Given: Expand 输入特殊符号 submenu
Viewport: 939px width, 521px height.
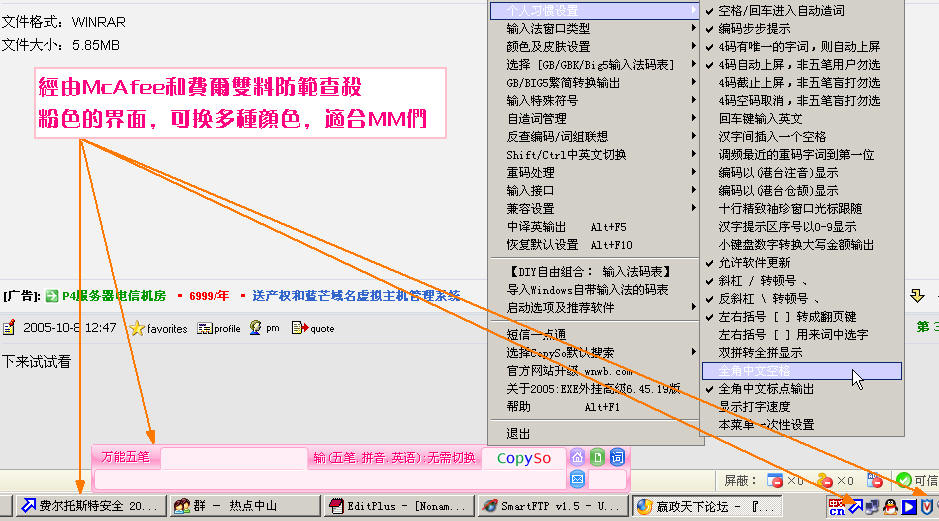Looking at the screenshot, I should coord(595,101).
